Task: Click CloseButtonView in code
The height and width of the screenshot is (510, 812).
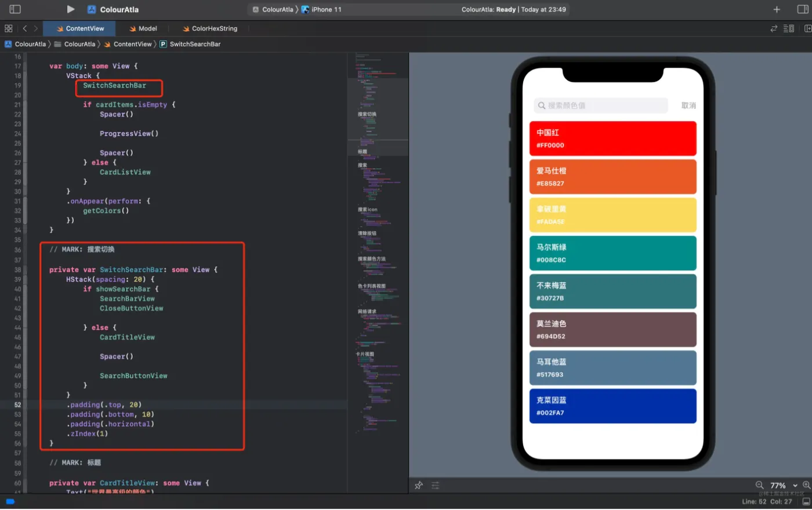Action: click(131, 308)
